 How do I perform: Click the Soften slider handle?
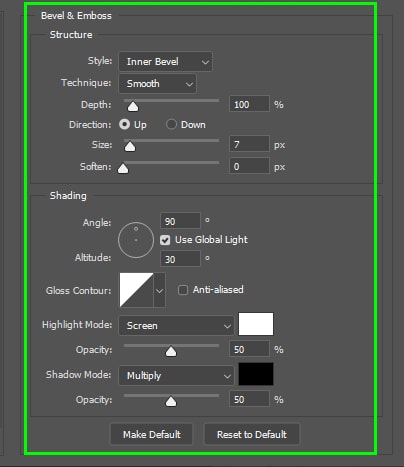coord(123,168)
